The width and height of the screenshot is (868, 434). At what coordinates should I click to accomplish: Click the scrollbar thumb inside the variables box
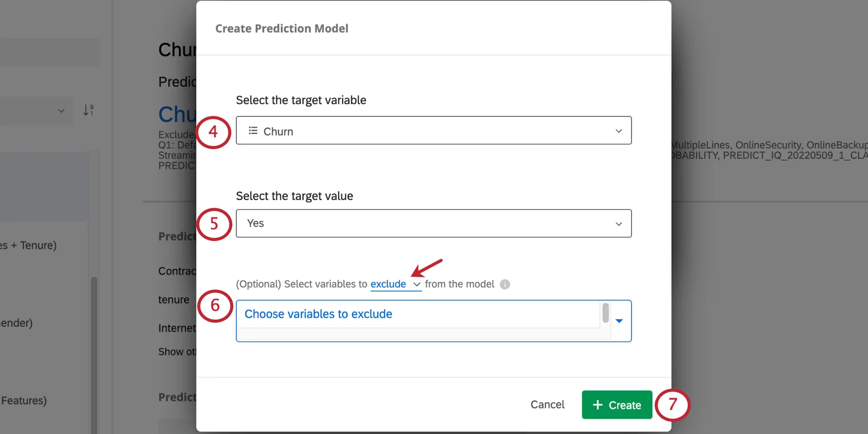pos(606,313)
